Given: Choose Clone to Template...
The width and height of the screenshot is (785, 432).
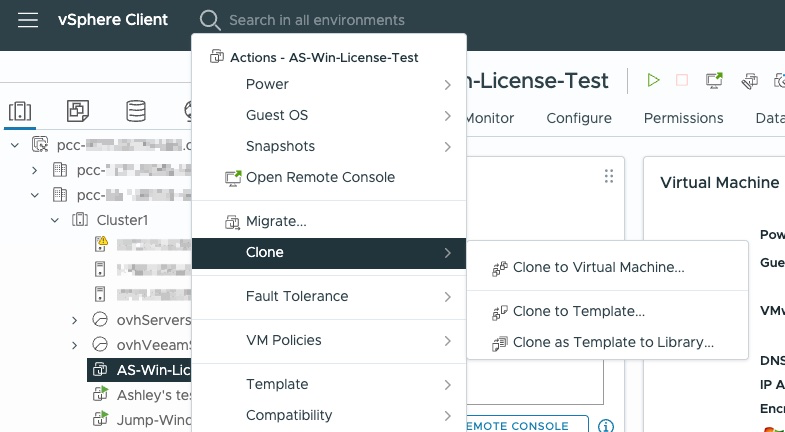Looking at the screenshot, I should [x=607, y=311].
